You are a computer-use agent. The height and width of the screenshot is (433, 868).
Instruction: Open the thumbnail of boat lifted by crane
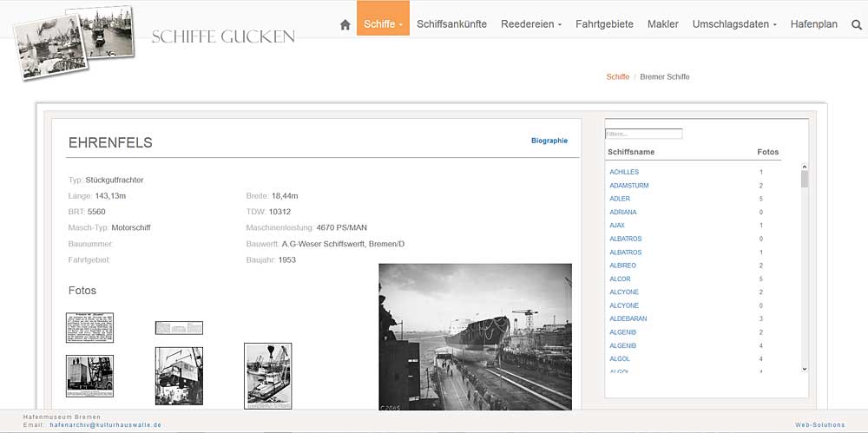(x=268, y=376)
